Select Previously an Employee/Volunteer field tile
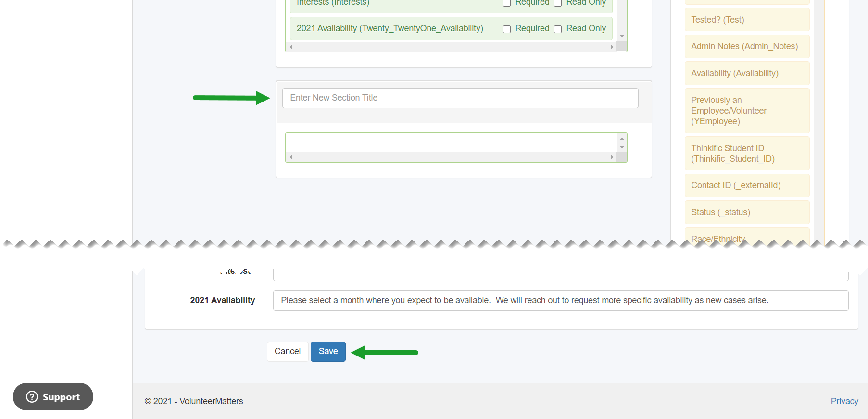868x419 pixels. point(747,111)
